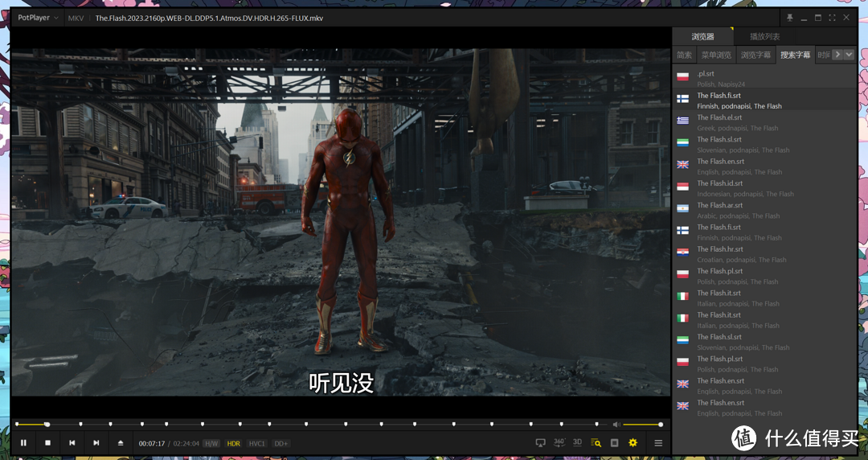Toggle the 3D video mode icon

point(577,442)
